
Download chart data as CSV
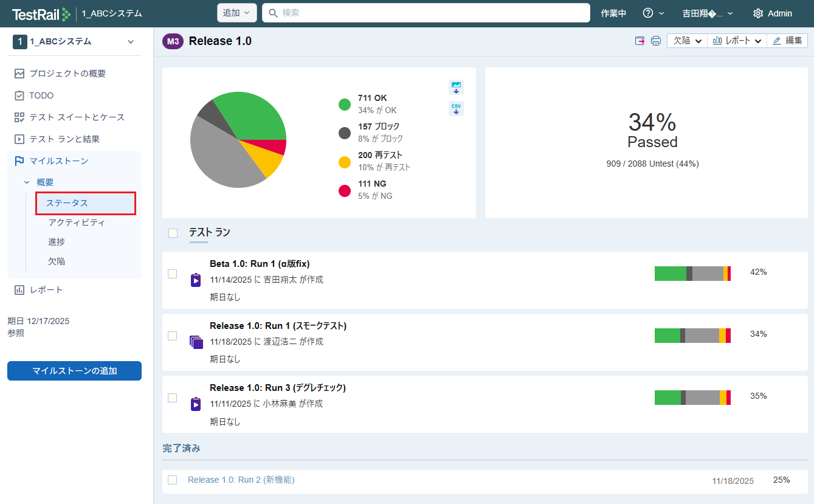(x=456, y=109)
